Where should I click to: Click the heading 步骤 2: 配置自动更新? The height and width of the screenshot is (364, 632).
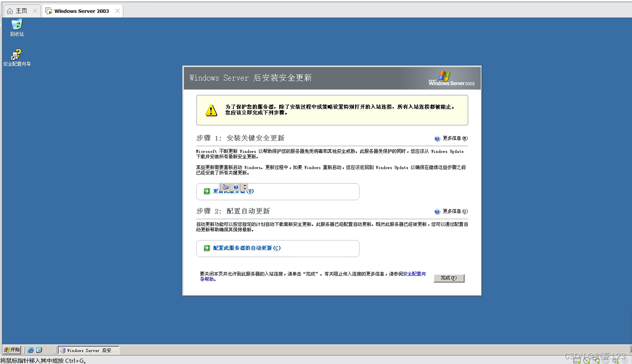(x=233, y=211)
